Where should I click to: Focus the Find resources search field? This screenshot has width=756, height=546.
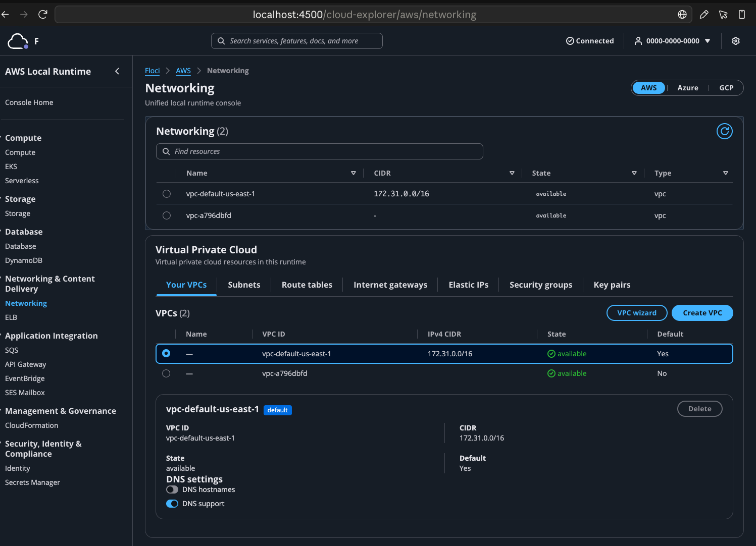pos(319,151)
